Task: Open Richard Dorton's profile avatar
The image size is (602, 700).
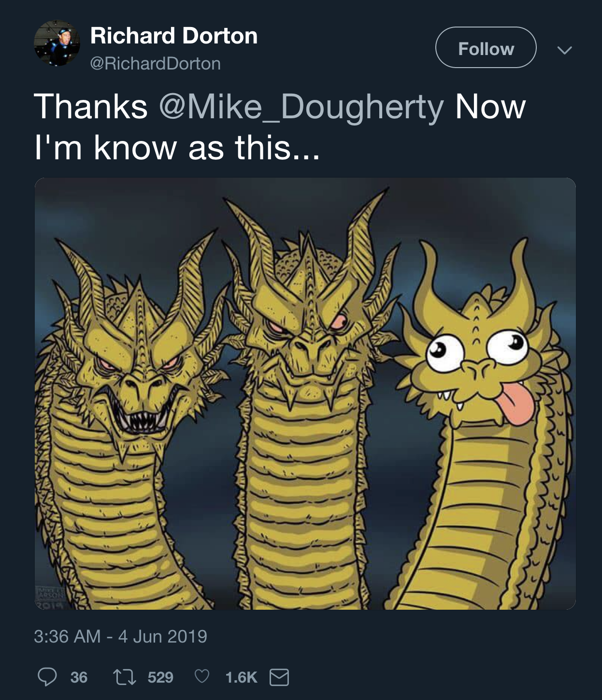Action: 57,43
